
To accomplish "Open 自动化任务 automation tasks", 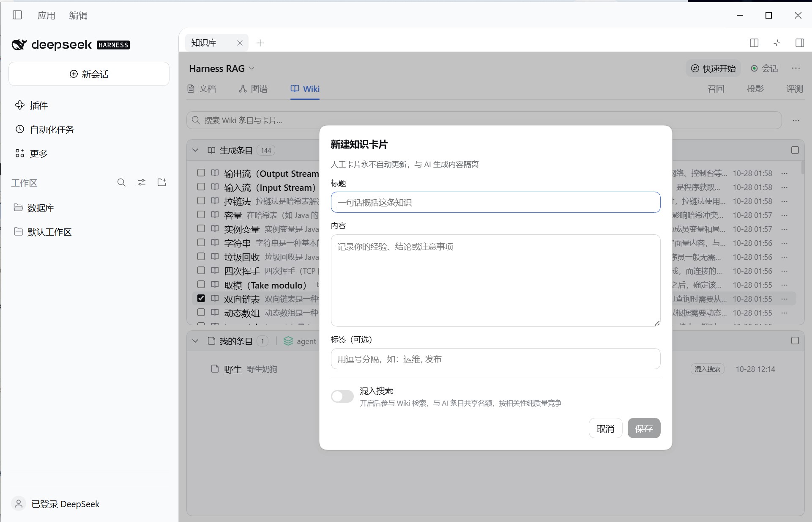I will (x=45, y=129).
